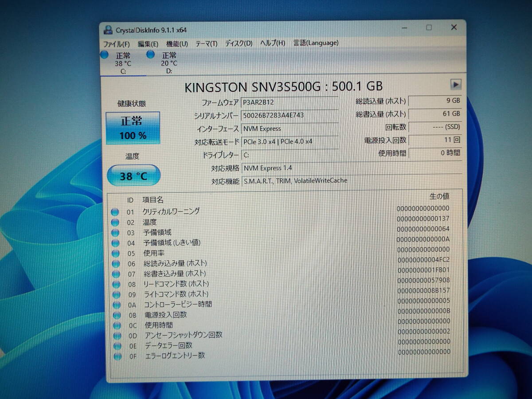Select the blue health indicator for drive D:
This screenshot has width=532, height=399.
pyautogui.click(x=151, y=55)
